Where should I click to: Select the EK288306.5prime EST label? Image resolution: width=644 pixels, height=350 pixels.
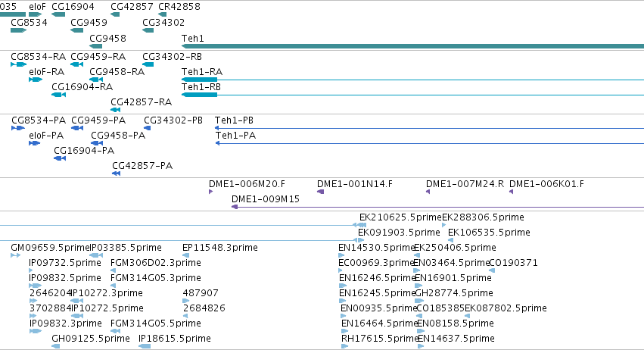[x=483, y=217]
